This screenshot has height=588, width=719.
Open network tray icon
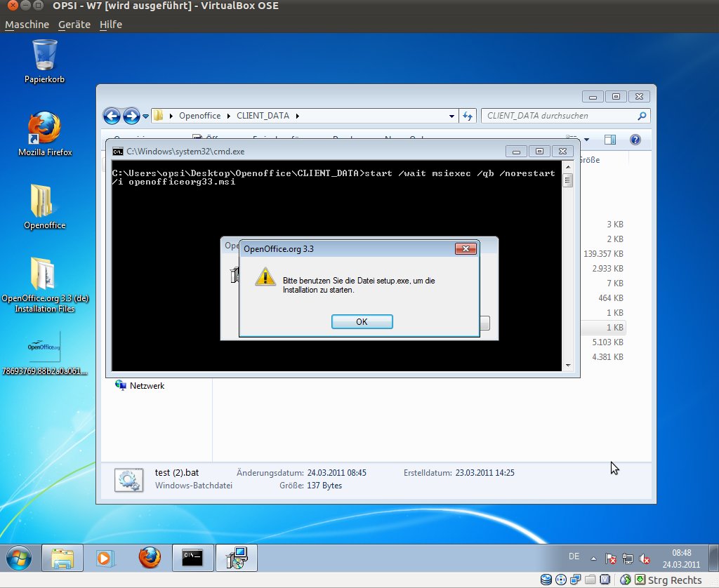point(627,559)
